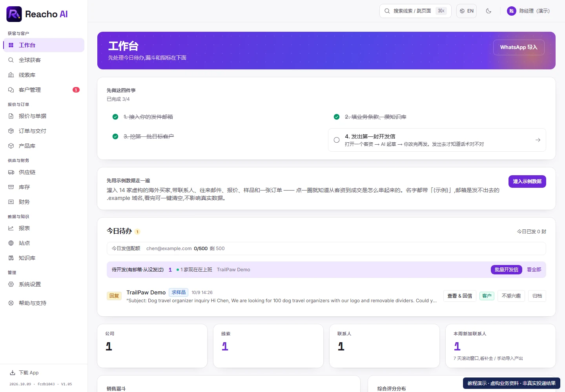Click the 报表 chart icon

(x=11, y=228)
